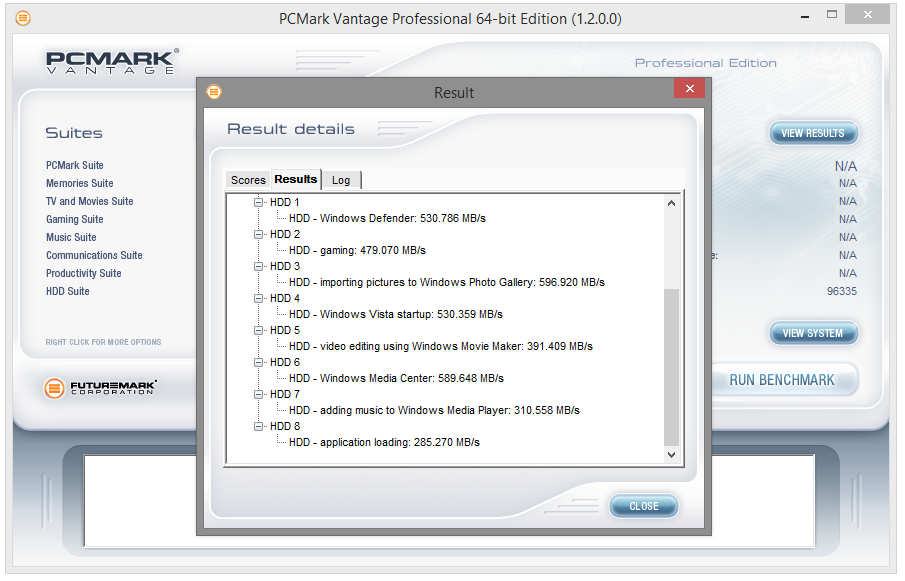Select the HDD 5 tree label
This screenshot has width=905, height=581.
[285, 331]
